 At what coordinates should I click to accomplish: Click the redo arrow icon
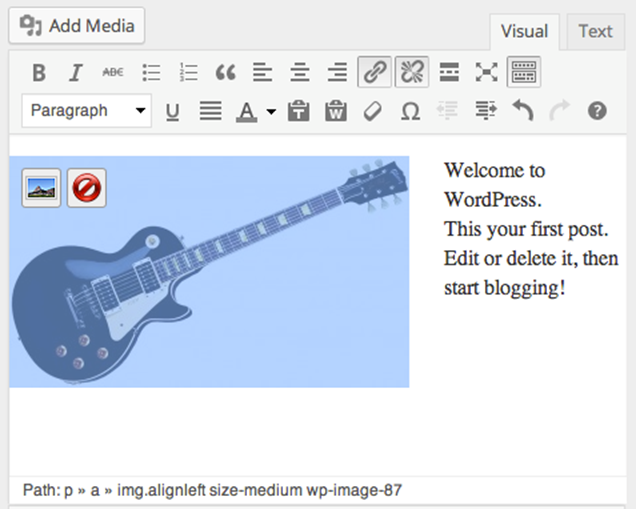click(560, 111)
